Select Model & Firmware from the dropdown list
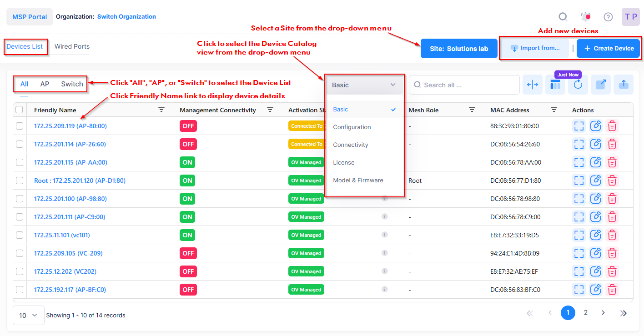Viewport: 644px width, 336px height. (358, 180)
